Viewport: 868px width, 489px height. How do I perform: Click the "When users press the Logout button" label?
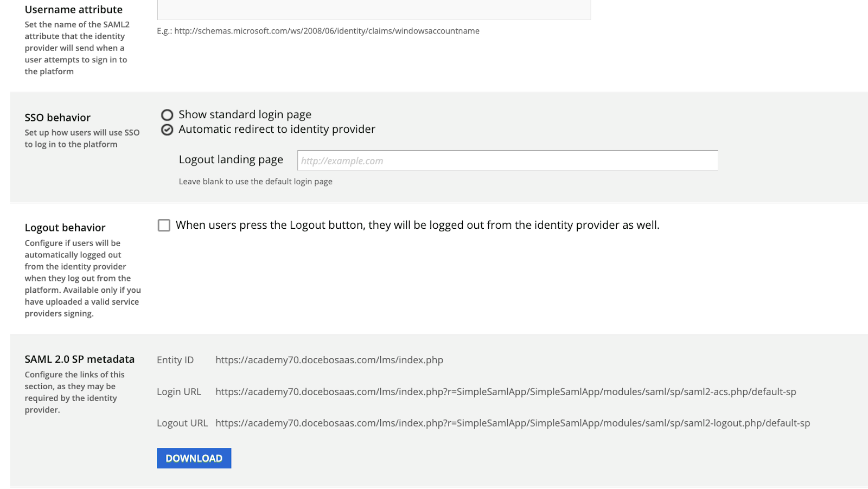tap(417, 225)
